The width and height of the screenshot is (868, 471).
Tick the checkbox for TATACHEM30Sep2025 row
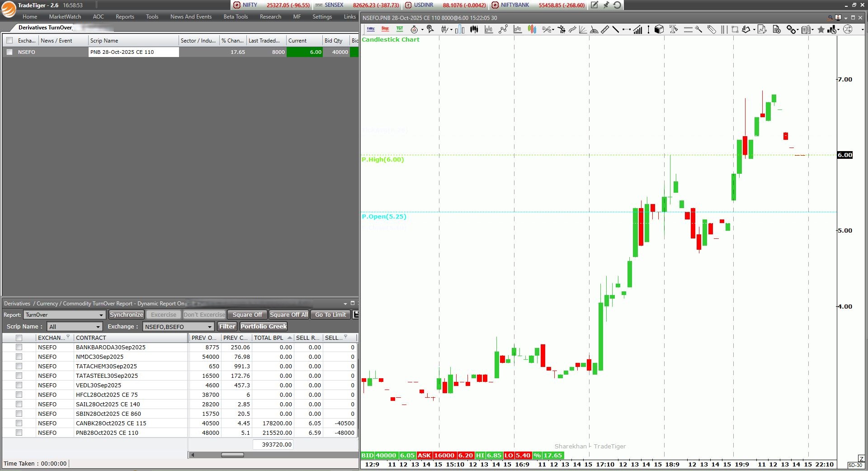19,366
